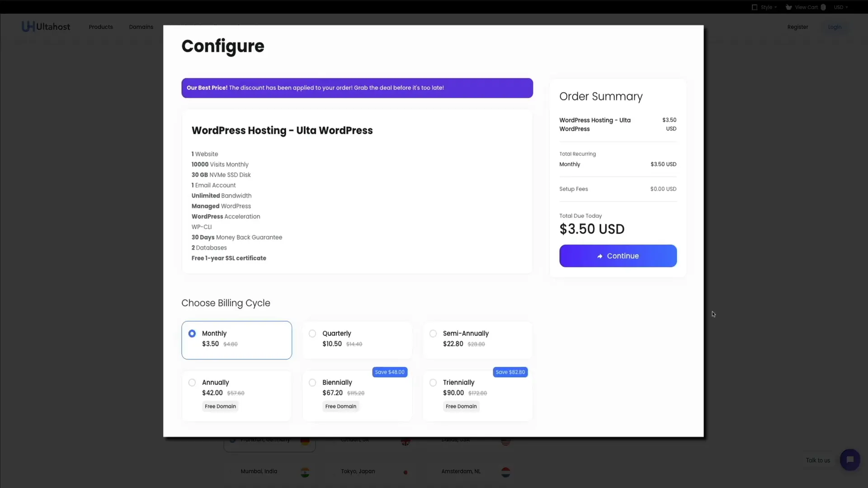This screenshot has height=488, width=868.
Task: Click the Save $82.80 badge
Action: click(510, 372)
